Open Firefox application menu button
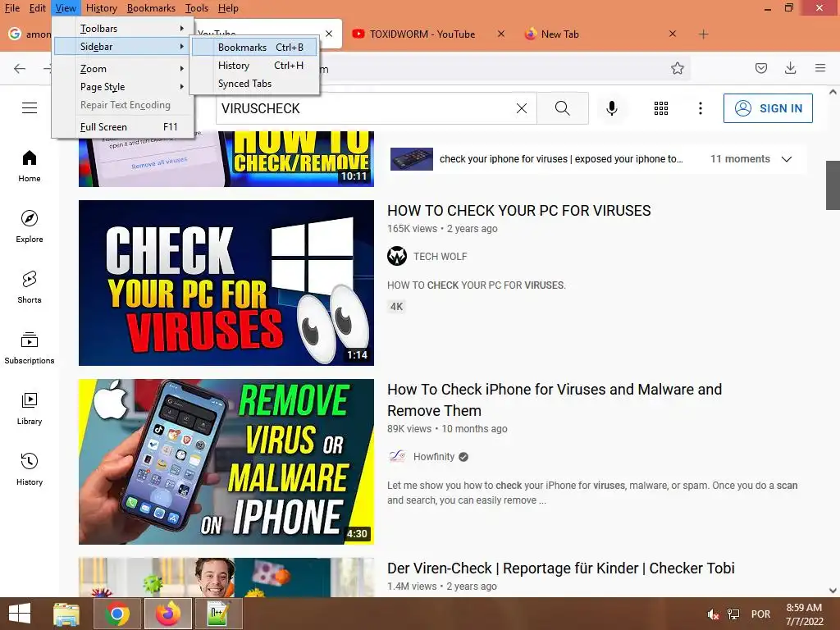This screenshot has width=840, height=630. pos(820,68)
